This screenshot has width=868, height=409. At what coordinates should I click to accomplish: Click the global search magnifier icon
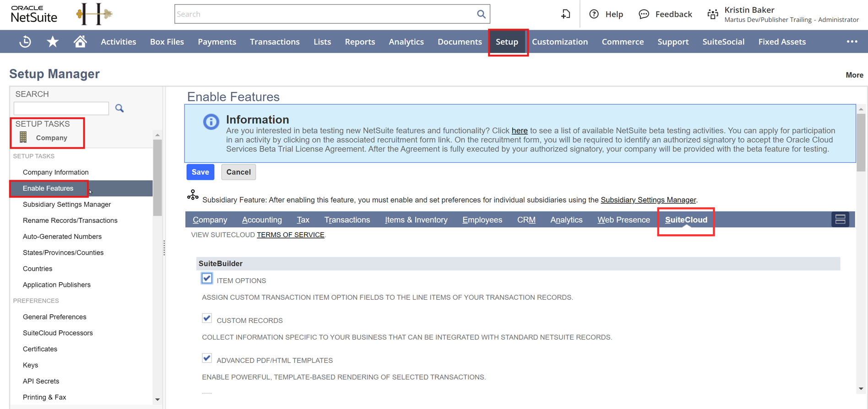click(x=481, y=14)
